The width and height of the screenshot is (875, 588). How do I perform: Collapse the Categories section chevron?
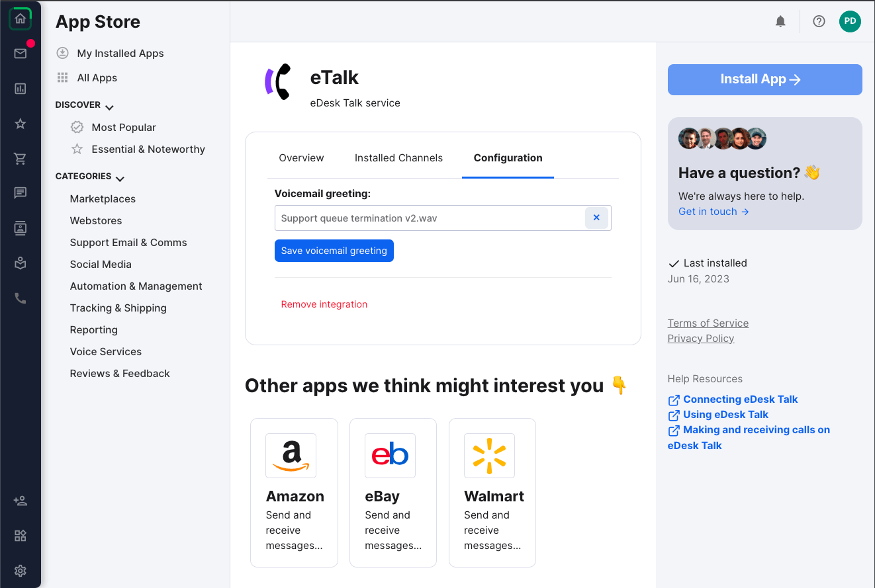(x=120, y=177)
